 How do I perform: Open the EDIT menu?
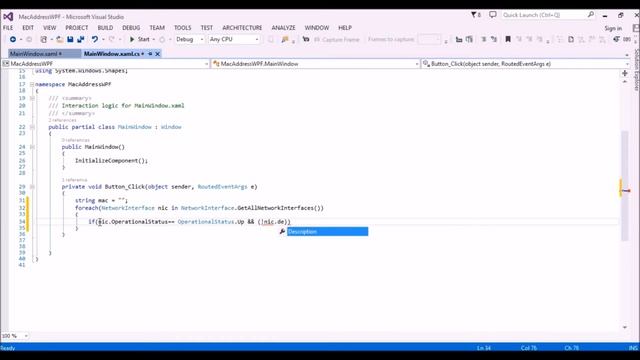[x=28, y=28]
